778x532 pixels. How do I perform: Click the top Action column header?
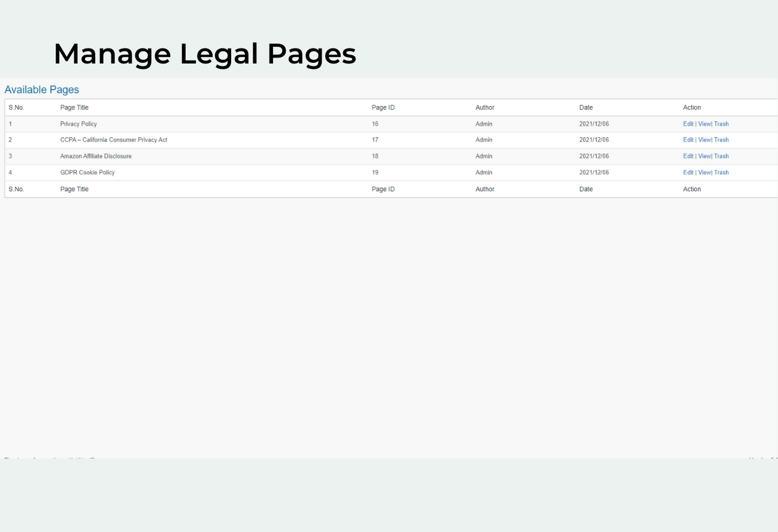tap(692, 107)
